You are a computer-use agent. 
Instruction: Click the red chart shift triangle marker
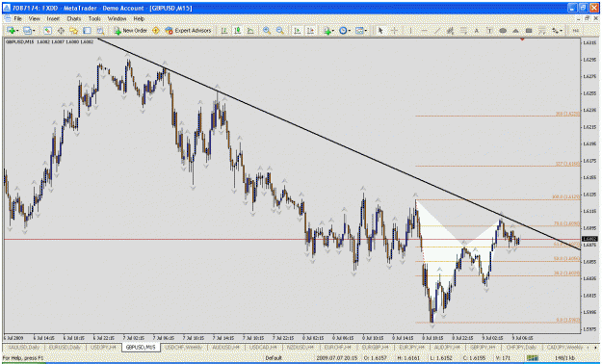point(522,39)
